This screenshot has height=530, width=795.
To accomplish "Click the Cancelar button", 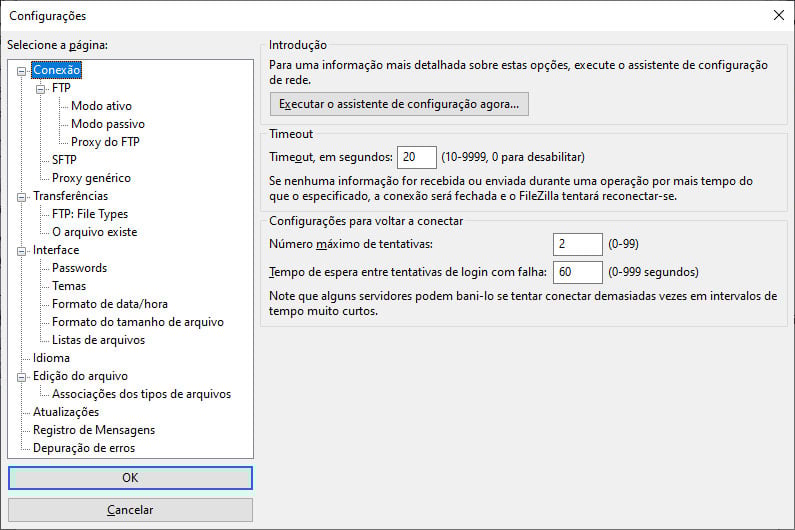I will coord(130,510).
